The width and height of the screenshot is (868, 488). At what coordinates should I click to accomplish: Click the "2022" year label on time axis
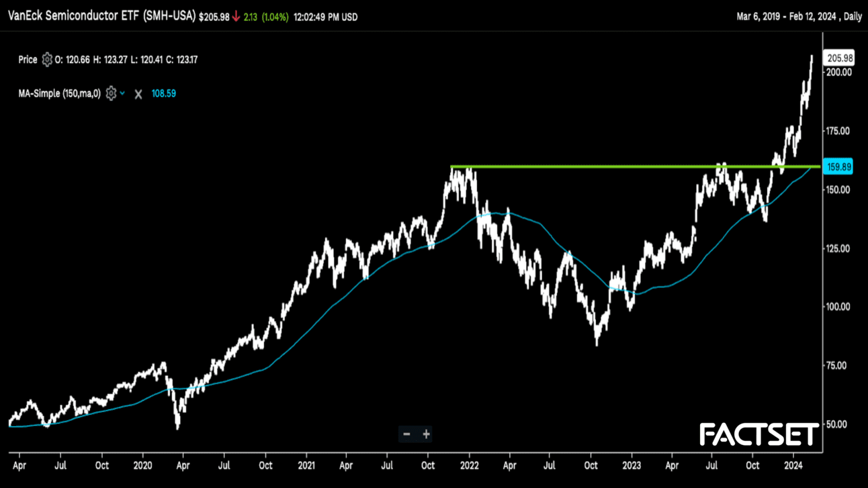click(x=469, y=465)
